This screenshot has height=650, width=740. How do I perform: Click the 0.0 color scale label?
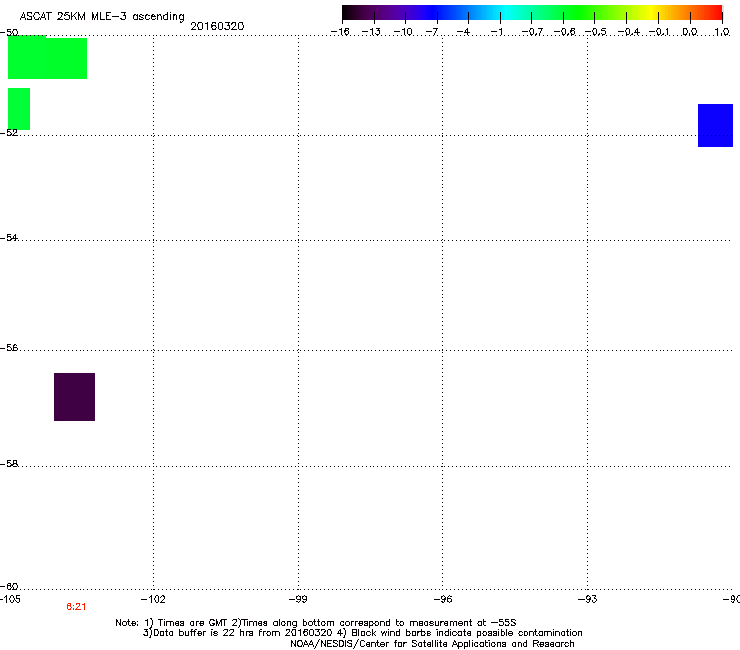click(x=690, y=32)
